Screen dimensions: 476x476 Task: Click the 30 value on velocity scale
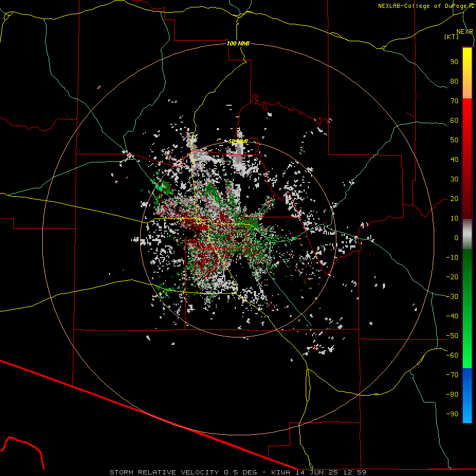454,179
